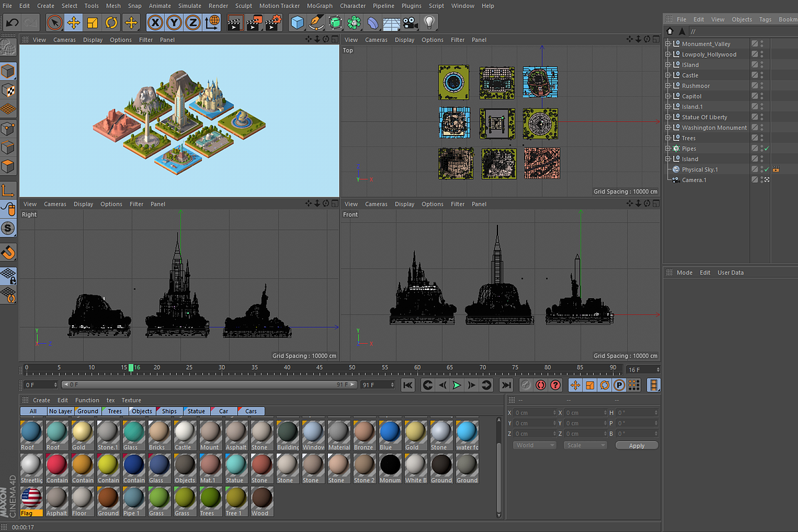Viewport: 798px width, 532px height.
Task: Enable the Snap magnet icon
Action: tap(8, 253)
